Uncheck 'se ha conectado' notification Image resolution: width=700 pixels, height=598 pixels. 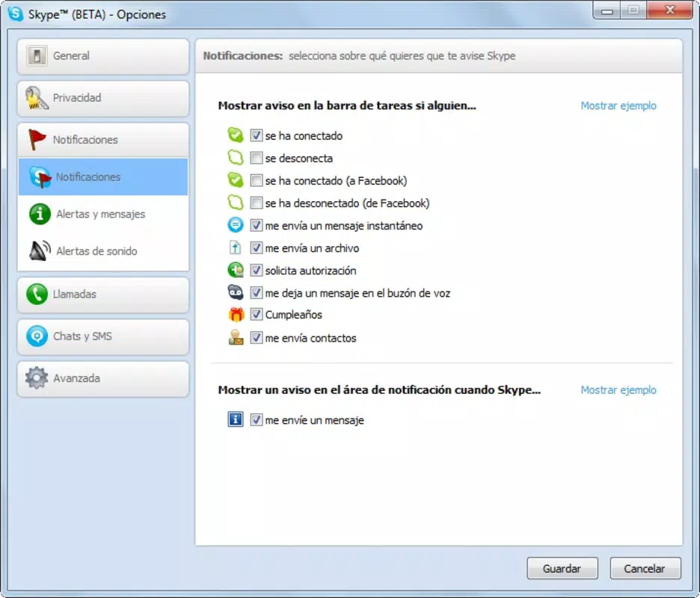257,135
